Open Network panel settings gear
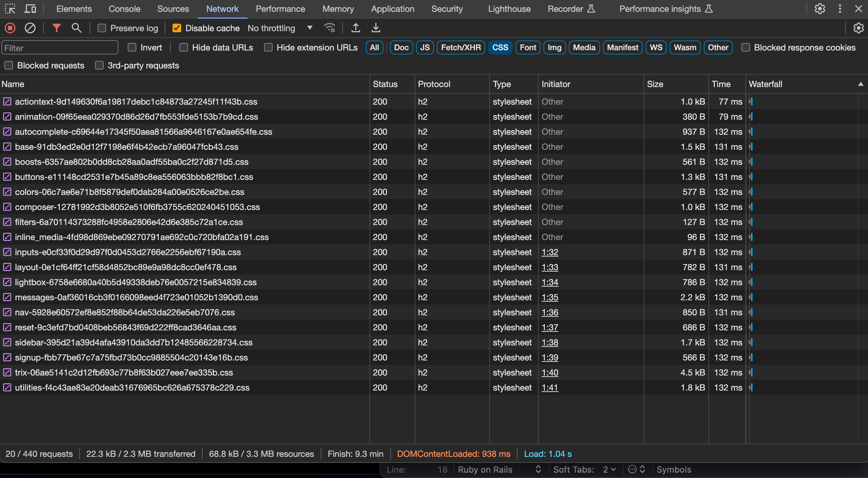The width and height of the screenshot is (868, 478). 858,28
